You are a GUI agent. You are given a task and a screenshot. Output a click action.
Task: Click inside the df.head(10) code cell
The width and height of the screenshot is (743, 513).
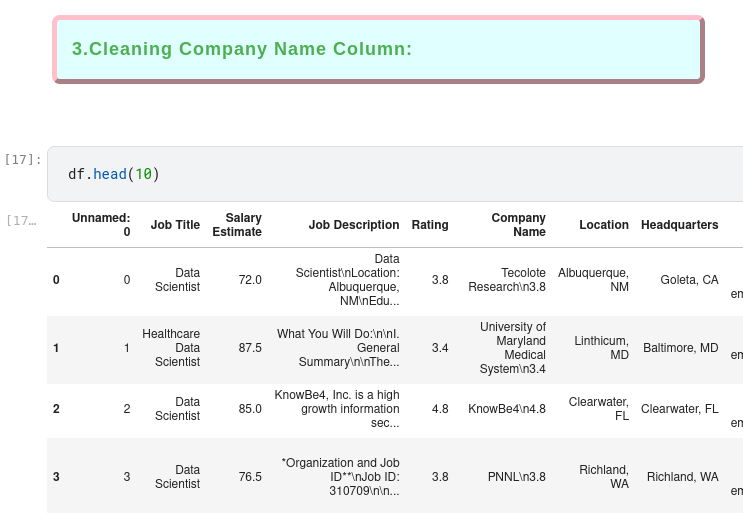tap(400, 174)
